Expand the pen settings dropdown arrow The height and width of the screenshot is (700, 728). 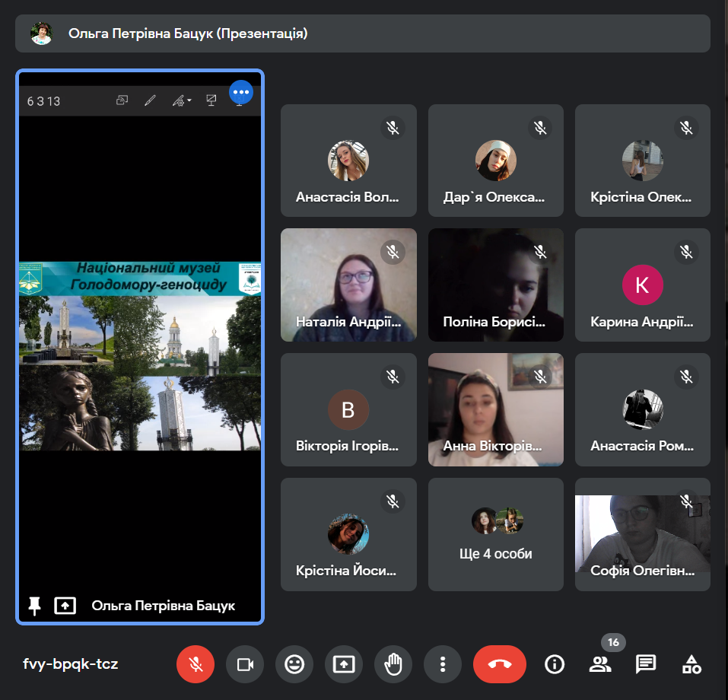coord(189,100)
